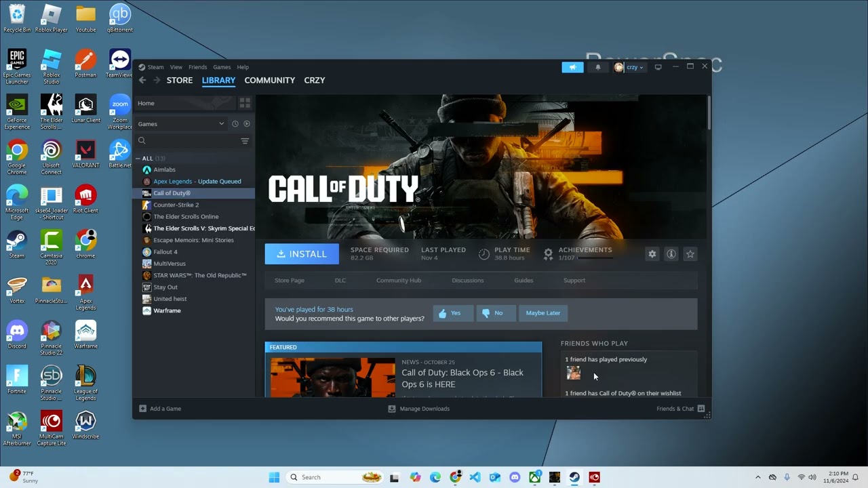
Task: Select Fallout 4 in library
Action: tap(193, 252)
